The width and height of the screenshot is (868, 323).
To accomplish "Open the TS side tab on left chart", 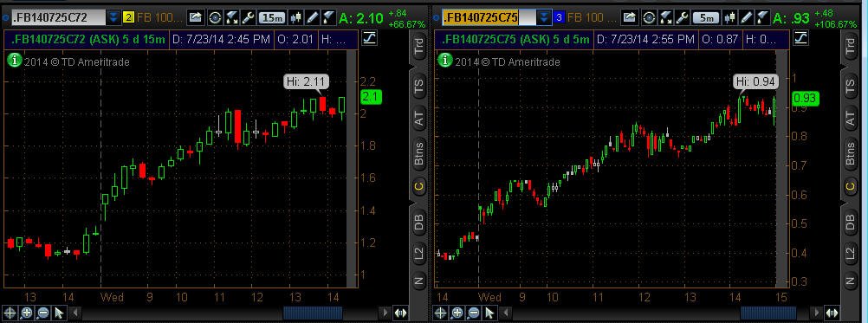I will click(x=418, y=86).
